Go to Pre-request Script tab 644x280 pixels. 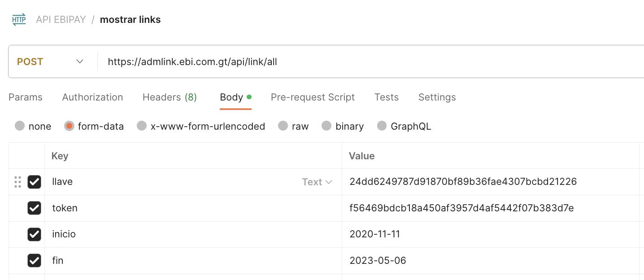[x=313, y=97]
